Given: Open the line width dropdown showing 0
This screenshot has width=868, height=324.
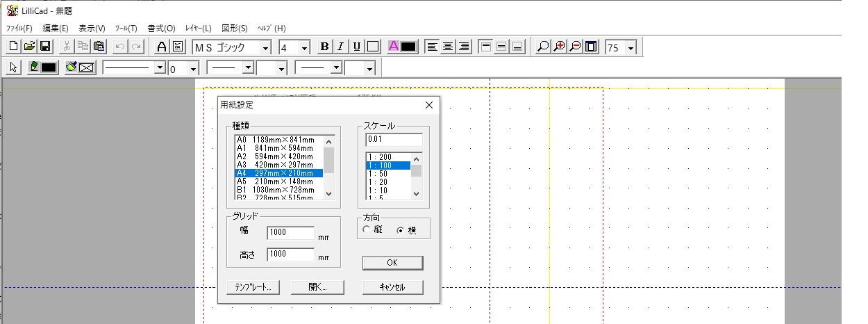Looking at the screenshot, I should (x=193, y=68).
